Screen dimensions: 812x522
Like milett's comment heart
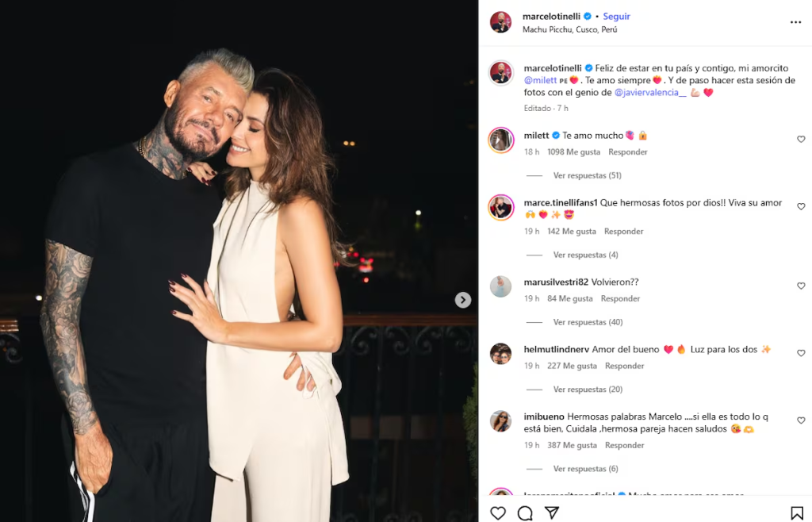point(801,140)
